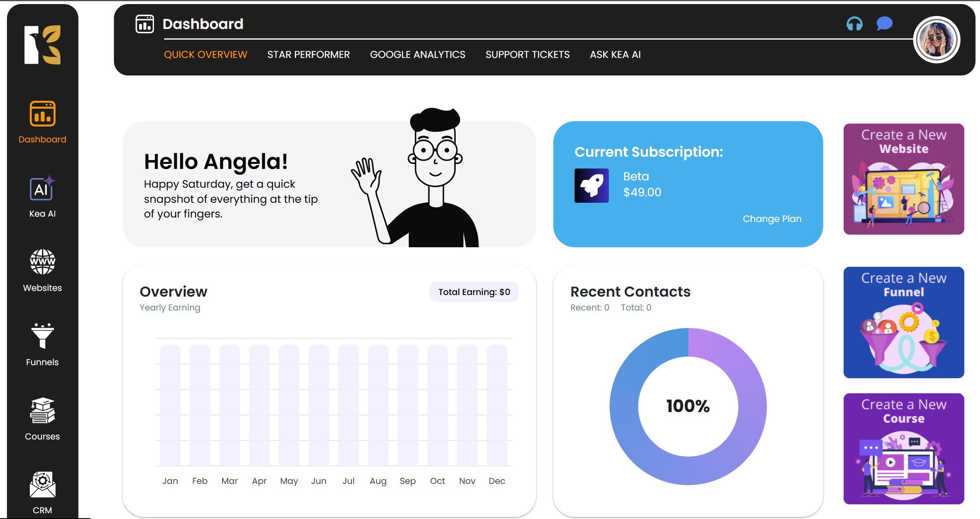Open the Kea AI sidebar icon

(42, 189)
